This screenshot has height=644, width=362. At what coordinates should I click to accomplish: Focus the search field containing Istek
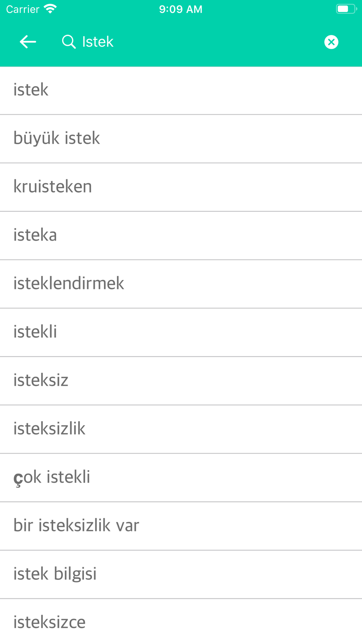coord(195,42)
